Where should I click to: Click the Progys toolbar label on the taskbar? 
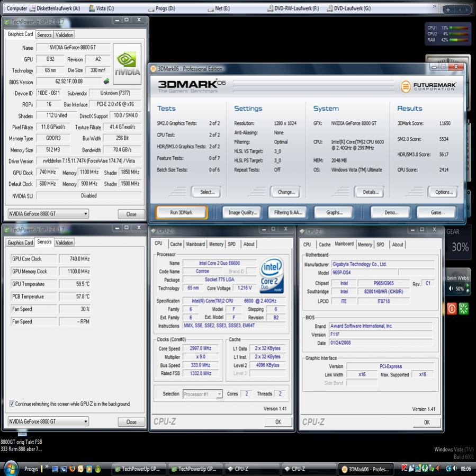click(31, 469)
